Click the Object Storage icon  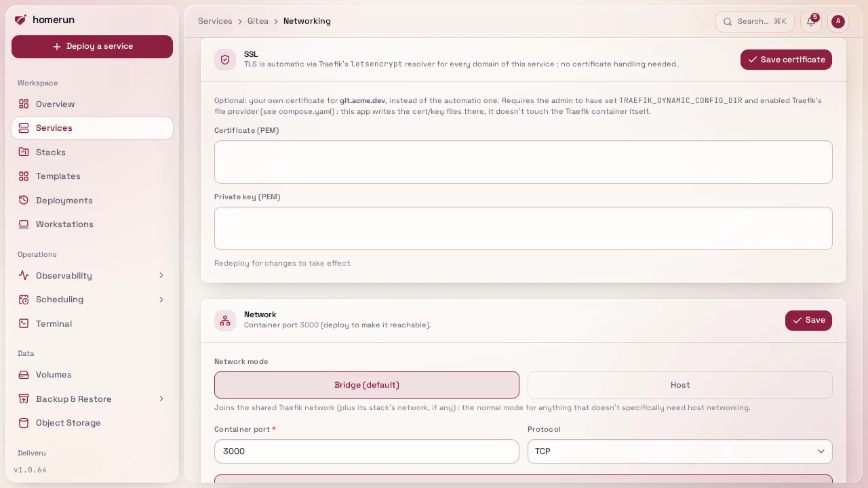(24, 423)
